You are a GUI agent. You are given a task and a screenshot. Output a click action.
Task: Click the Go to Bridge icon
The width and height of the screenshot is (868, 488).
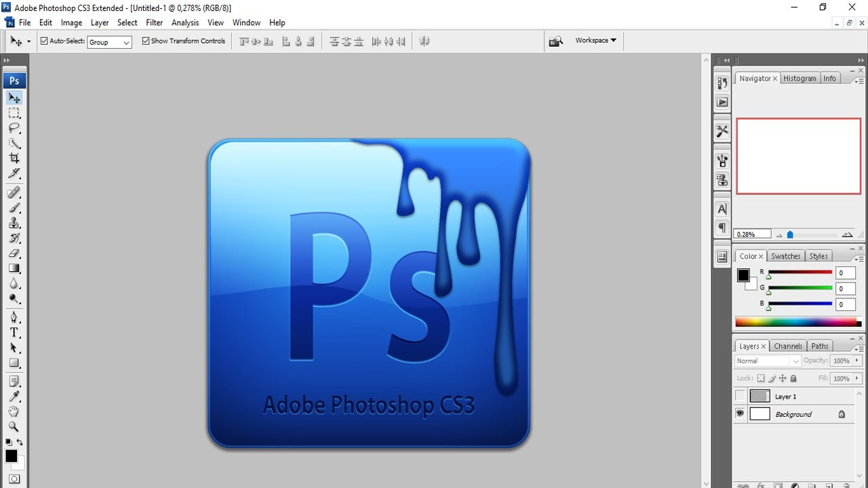click(x=555, y=41)
